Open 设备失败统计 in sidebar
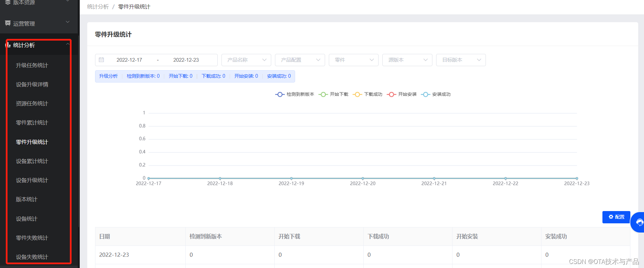This screenshot has width=644, height=268. [x=32, y=257]
